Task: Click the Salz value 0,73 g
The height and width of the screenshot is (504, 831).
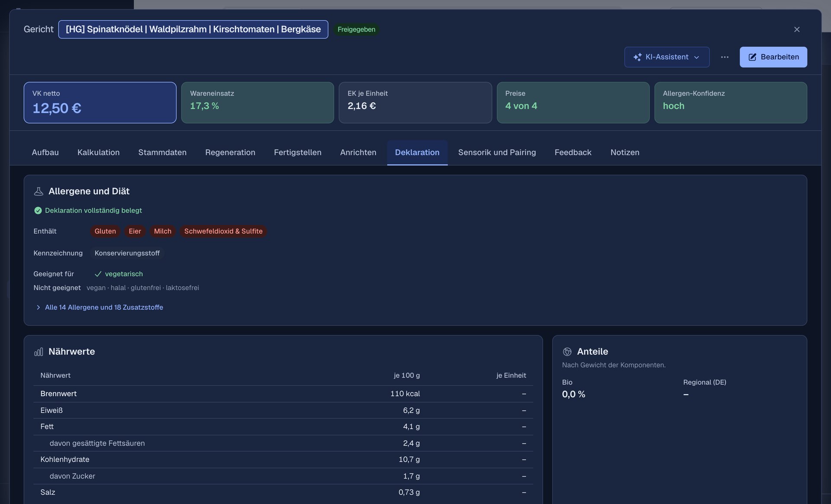Action: pos(409,492)
